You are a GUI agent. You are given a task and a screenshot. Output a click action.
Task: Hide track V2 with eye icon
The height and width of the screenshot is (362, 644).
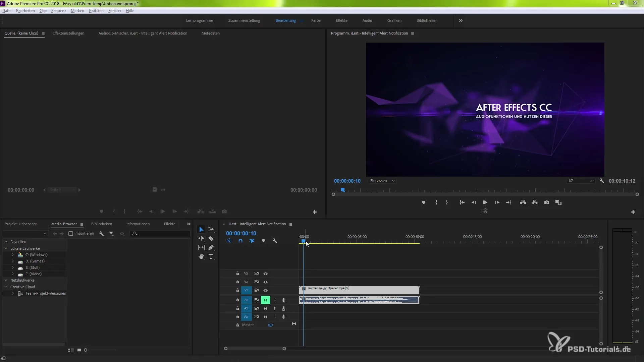pos(265,282)
